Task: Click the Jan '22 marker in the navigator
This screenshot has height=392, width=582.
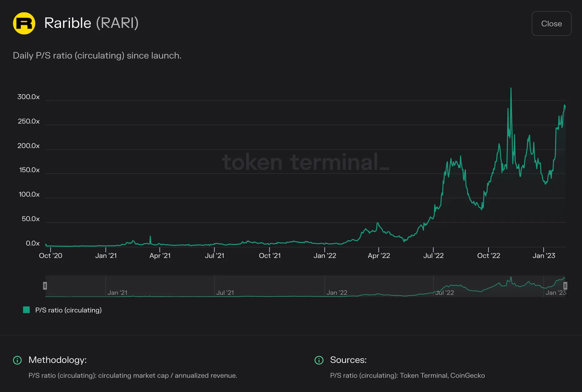Action: click(x=337, y=293)
